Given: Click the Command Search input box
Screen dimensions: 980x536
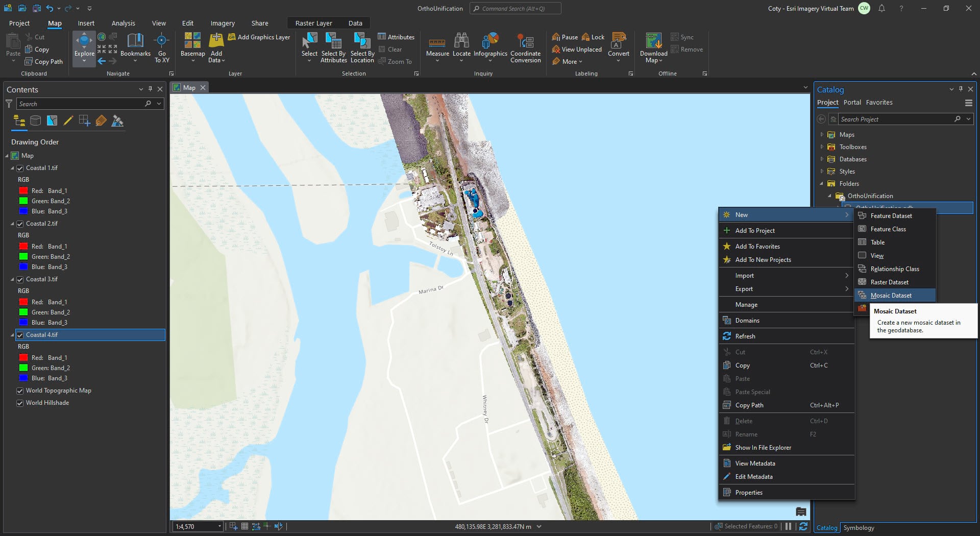Looking at the screenshot, I should point(516,9).
